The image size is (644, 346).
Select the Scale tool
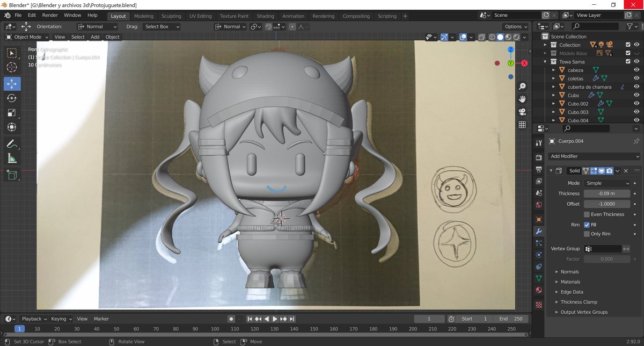(x=12, y=113)
